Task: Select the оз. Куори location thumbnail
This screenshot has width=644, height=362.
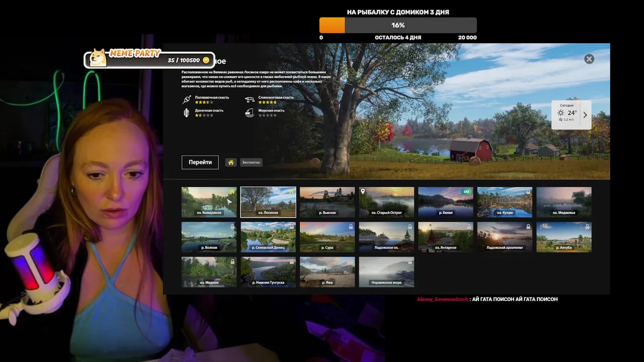Action: point(505,202)
